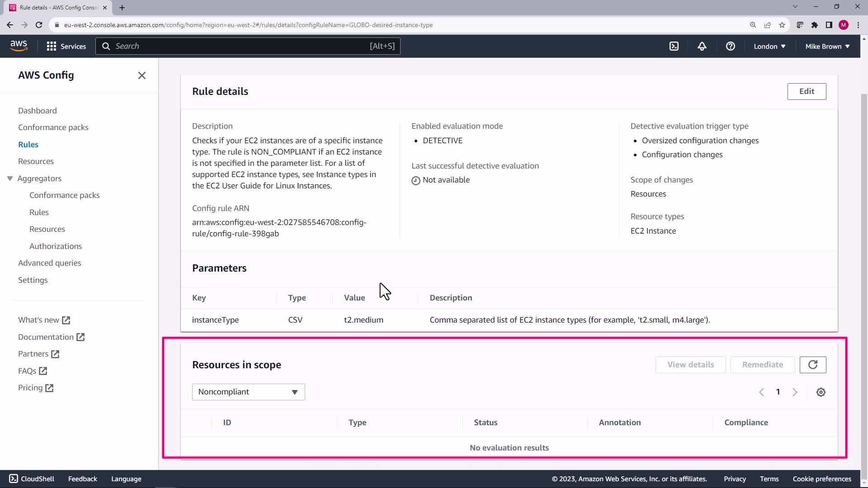Open Advanced queries page
Image resolution: width=868 pixels, height=488 pixels.
tap(50, 263)
